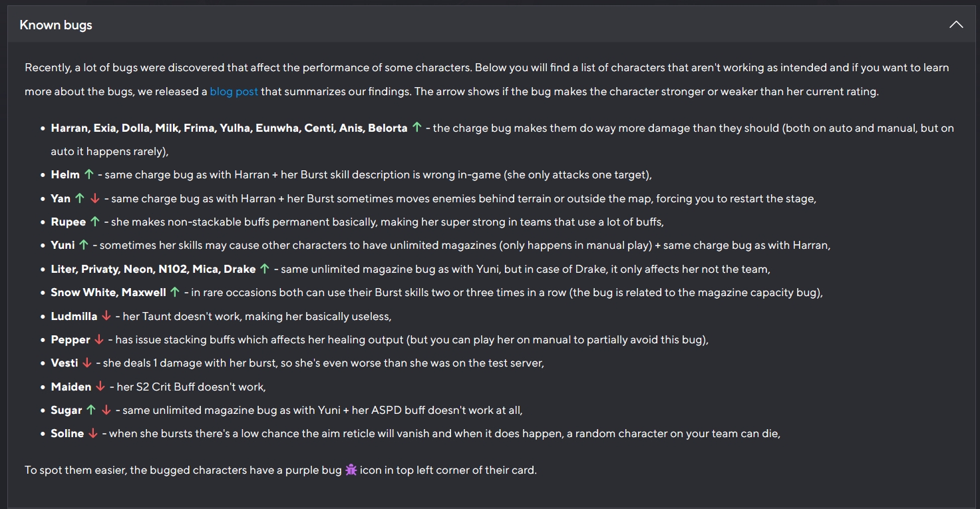The width and height of the screenshot is (980, 509).
Task: Click the green up arrow beside Yuni
Action: (83, 245)
